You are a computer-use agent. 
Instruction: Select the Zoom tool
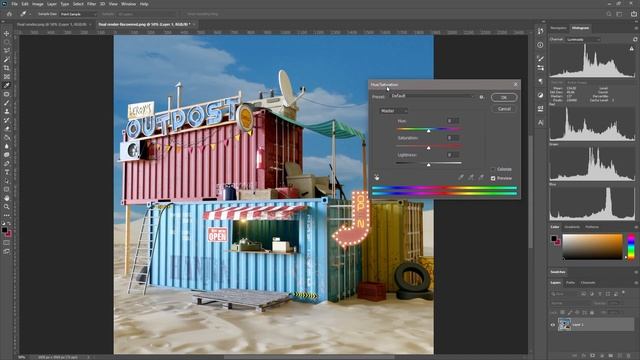(x=7, y=207)
